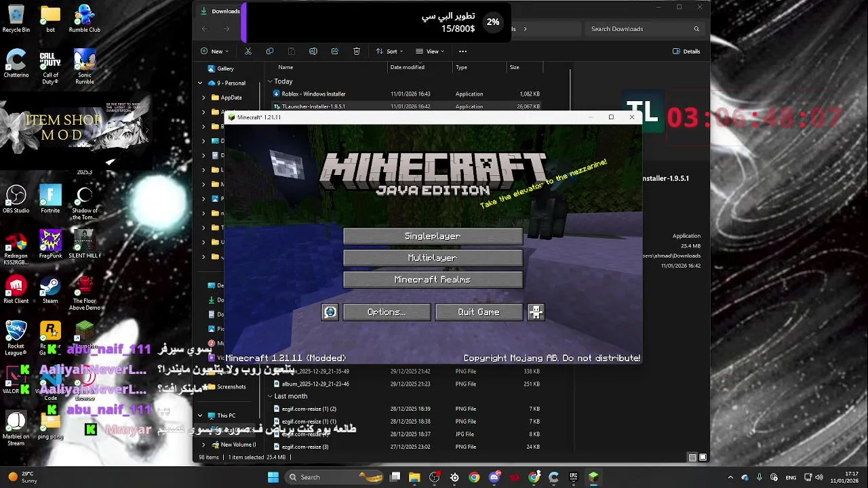Open the Minecraft Options menu

pyautogui.click(x=387, y=312)
